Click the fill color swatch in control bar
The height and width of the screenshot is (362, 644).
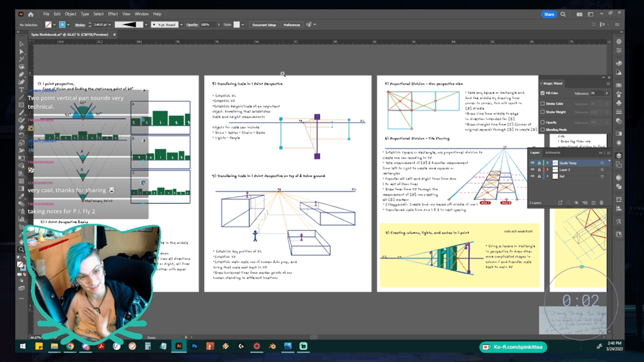pyautogui.click(x=48, y=25)
